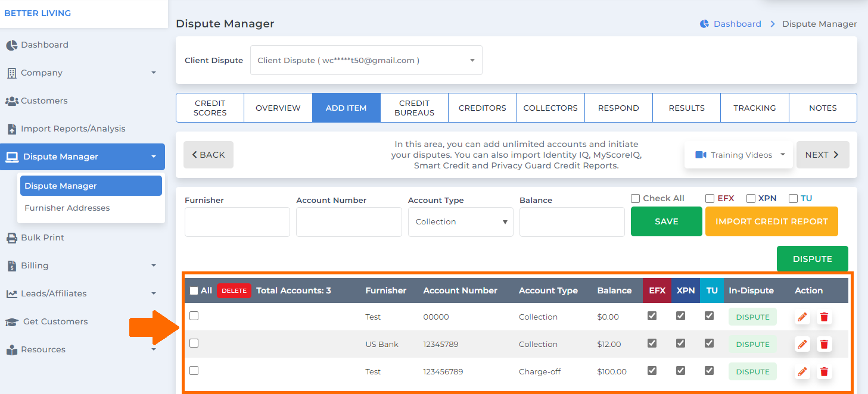Click the Get Customers graduation cap icon
This screenshot has height=394, width=868.
point(12,322)
